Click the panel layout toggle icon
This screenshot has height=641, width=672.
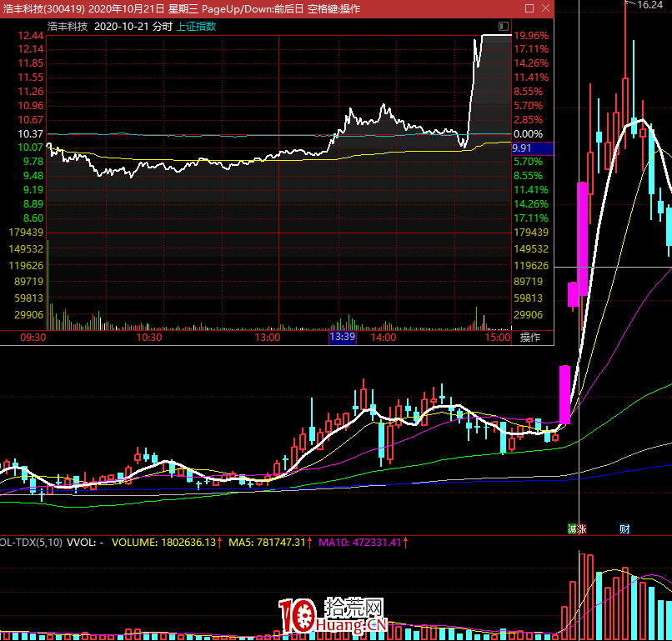(504, 26)
